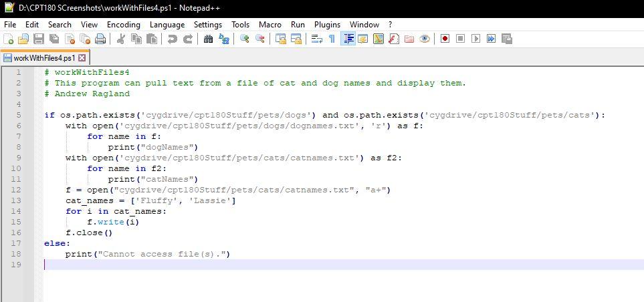Open the Function List panel icon

pos(394,39)
